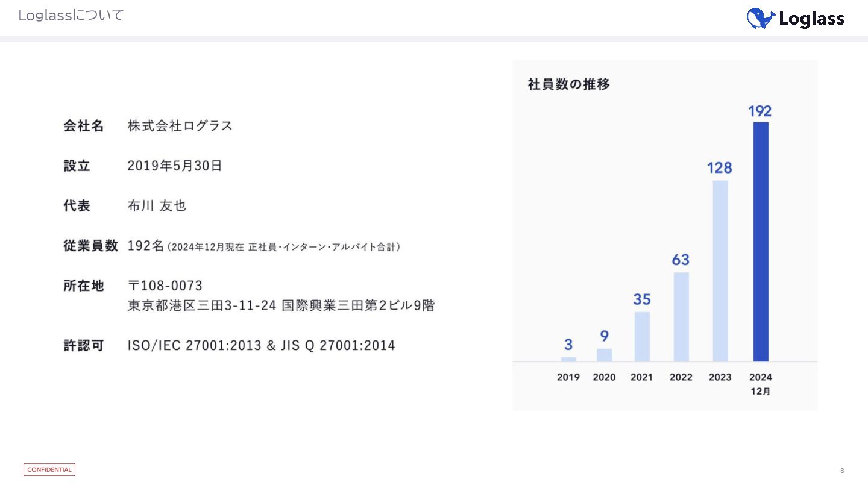
Task: Click the axis label 2019
Action: [568, 377]
